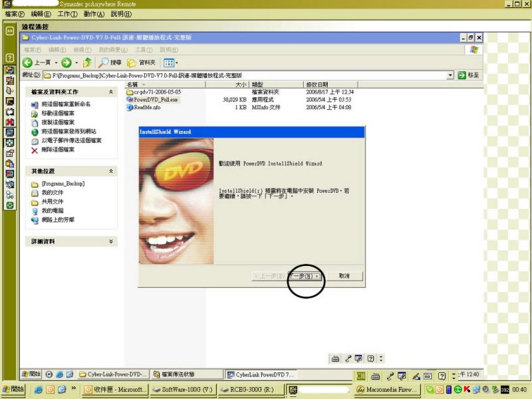The image size is (532, 399).
Task: Switch to SoftWare-100G (V:) taskbar button
Action: pyautogui.click(x=182, y=390)
